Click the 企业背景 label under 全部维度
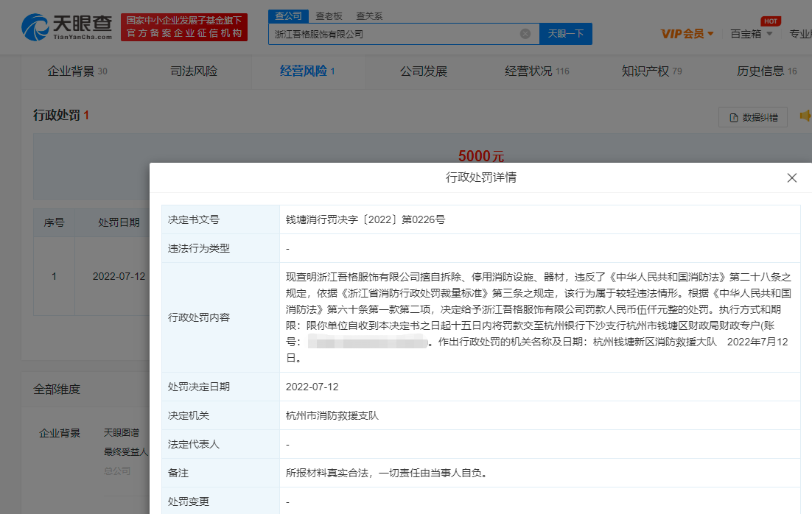Viewport: 812px width, 514px height. [x=60, y=433]
